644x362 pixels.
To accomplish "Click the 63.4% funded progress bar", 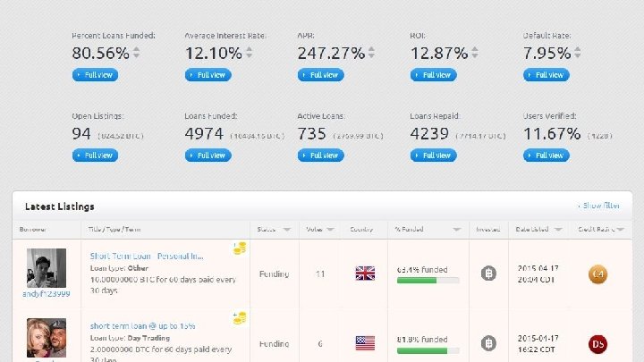I will (428, 280).
